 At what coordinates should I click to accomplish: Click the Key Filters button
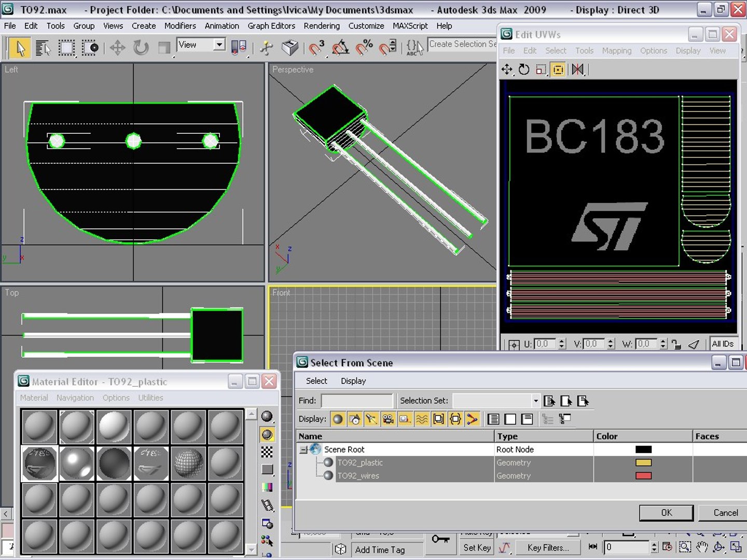point(548,548)
